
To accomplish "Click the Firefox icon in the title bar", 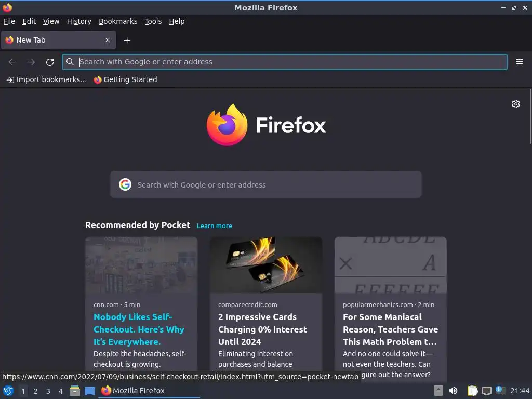I will tap(7, 7).
